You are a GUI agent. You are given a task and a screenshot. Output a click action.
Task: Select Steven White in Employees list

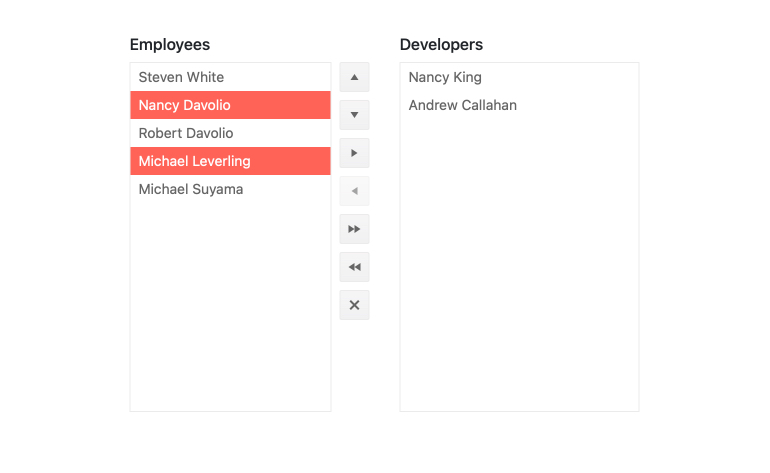tap(181, 77)
